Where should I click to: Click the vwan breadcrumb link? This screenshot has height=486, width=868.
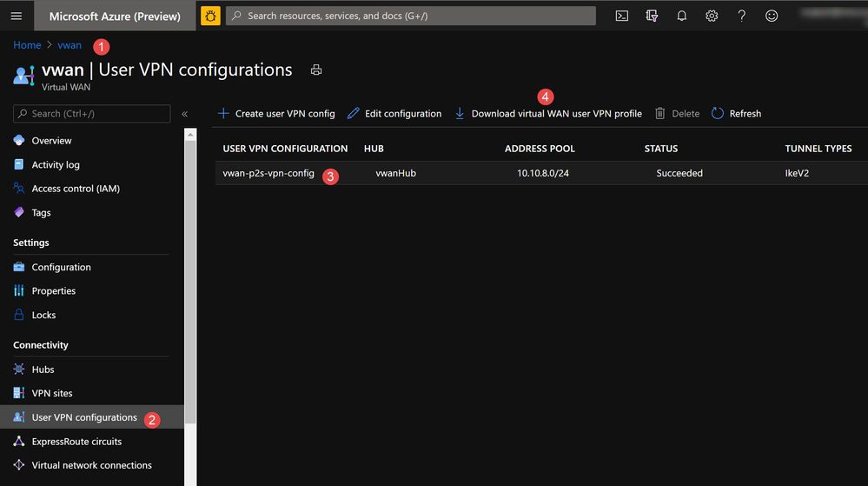(70, 45)
